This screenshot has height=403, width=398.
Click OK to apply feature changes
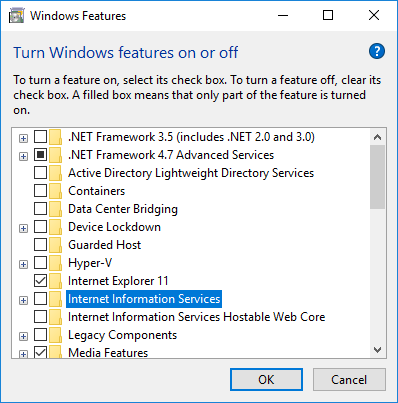click(x=266, y=380)
